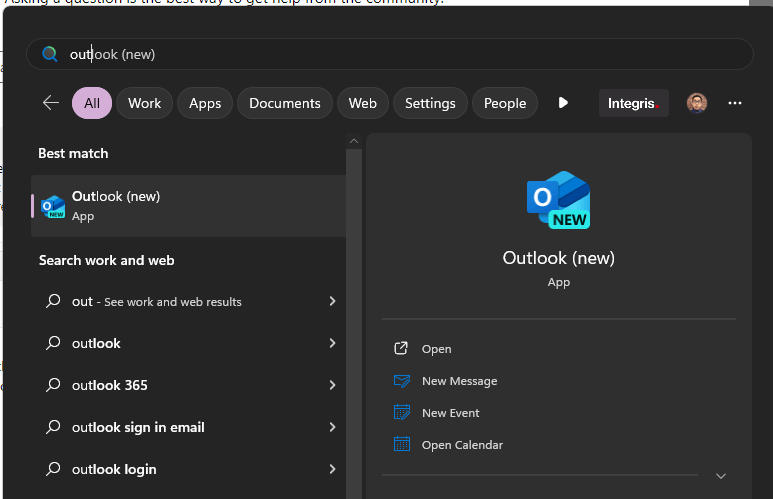
Task: Switch to the Documents filter tab
Action: [284, 103]
